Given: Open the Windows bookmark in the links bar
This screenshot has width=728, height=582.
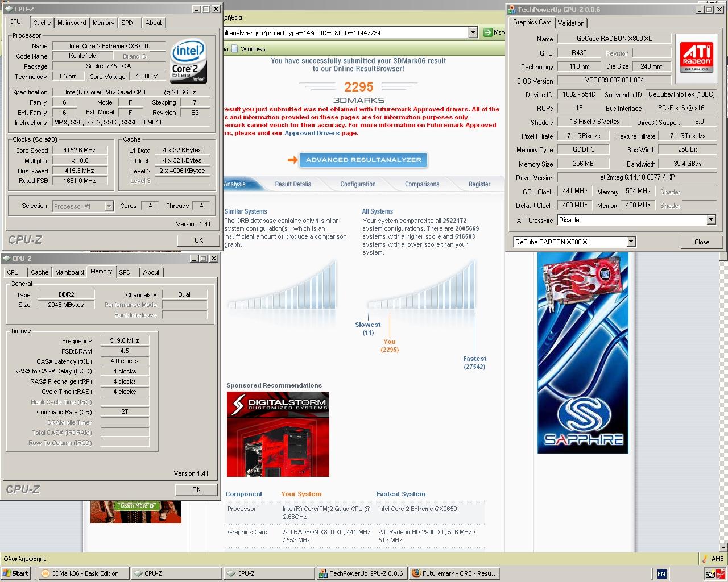Looking at the screenshot, I should [x=248, y=49].
